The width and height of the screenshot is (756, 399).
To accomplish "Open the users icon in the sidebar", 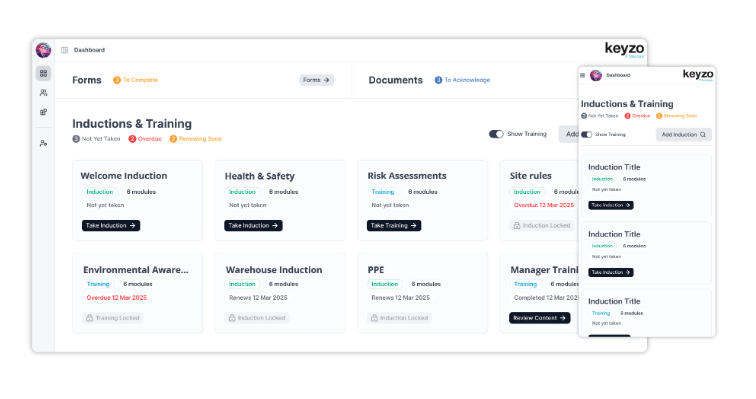I will [x=43, y=93].
